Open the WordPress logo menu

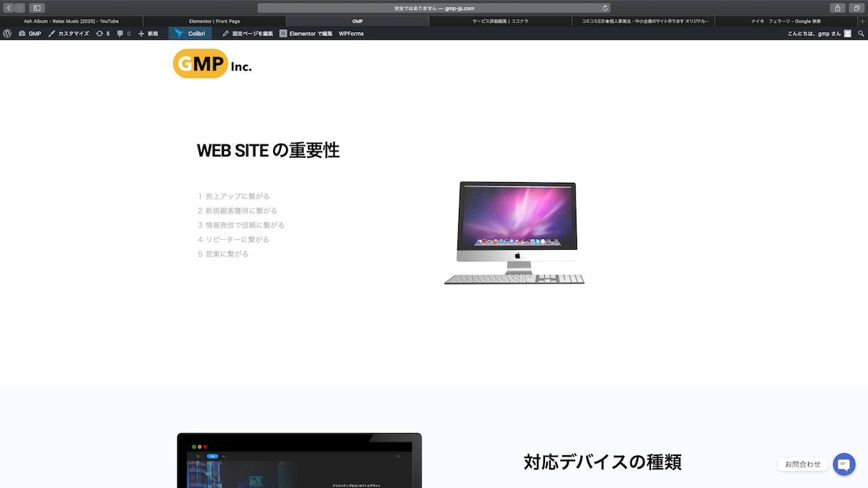tap(7, 33)
